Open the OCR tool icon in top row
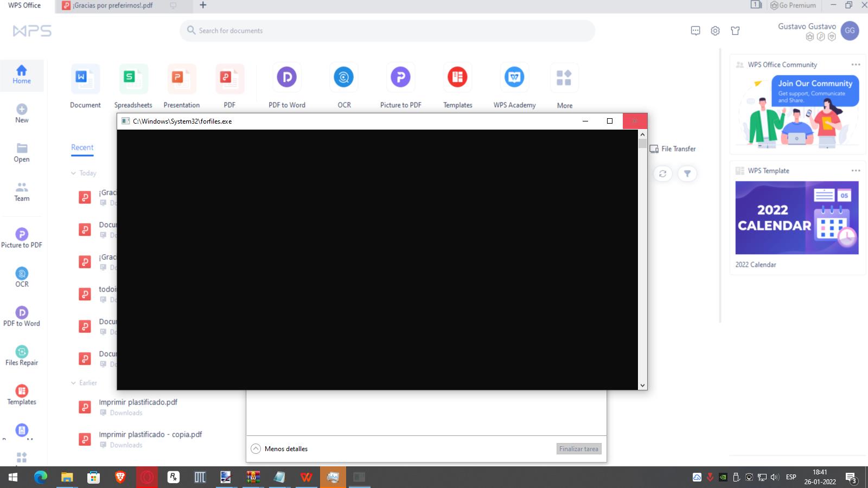Viewport: 868px width, 488px height. click(343, 78)
